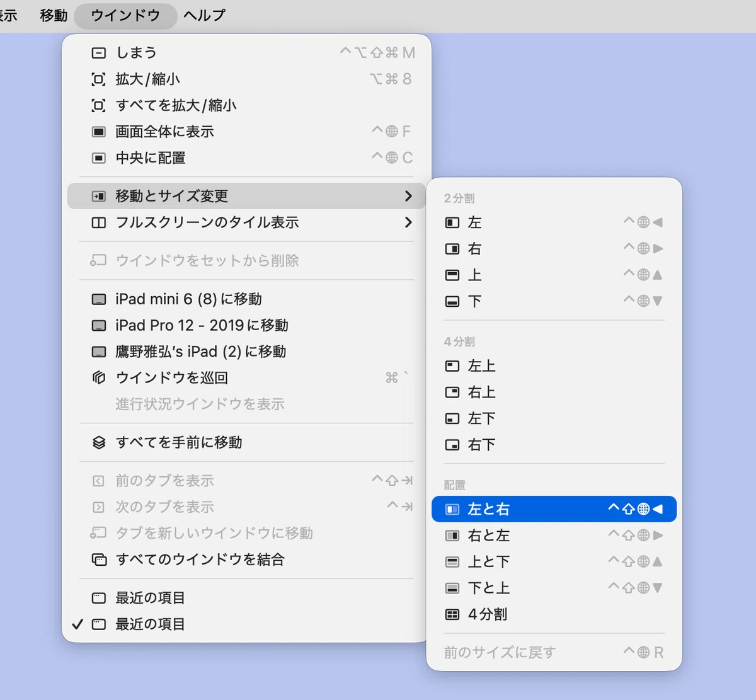Click the 画面全体に表示 fill icon
Image resolution: width=756 pixels, height=700 pixels.
point(99,132)
